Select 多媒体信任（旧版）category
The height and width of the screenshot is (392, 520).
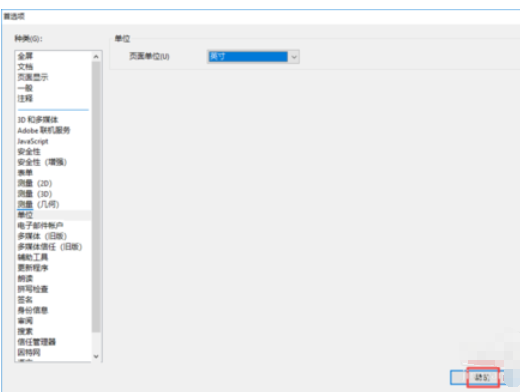[x=50, y=247]
